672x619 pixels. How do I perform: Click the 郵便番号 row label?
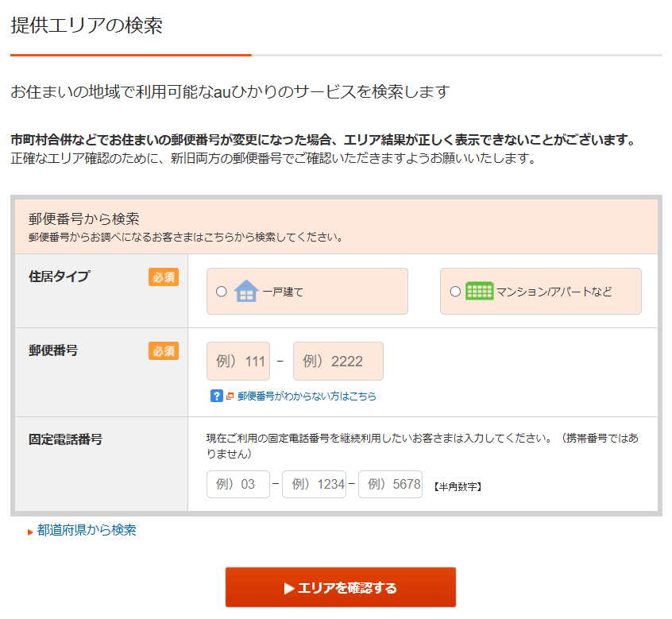[x=53, y=350]
